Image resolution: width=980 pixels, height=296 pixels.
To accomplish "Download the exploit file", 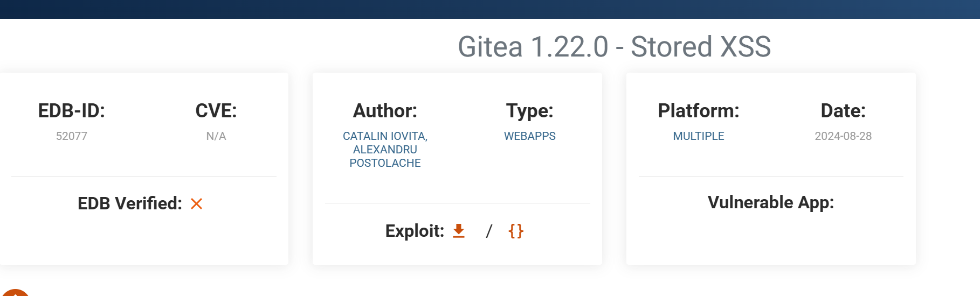I will coord(459,231).
